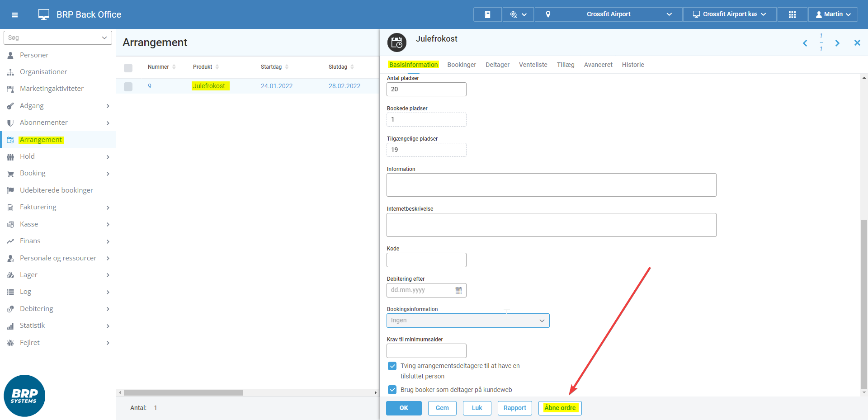This screenshot has height=420, width=868.
Task: Click the Marketingaktiviteter sidebar icon
Action: tap(10, 89)
